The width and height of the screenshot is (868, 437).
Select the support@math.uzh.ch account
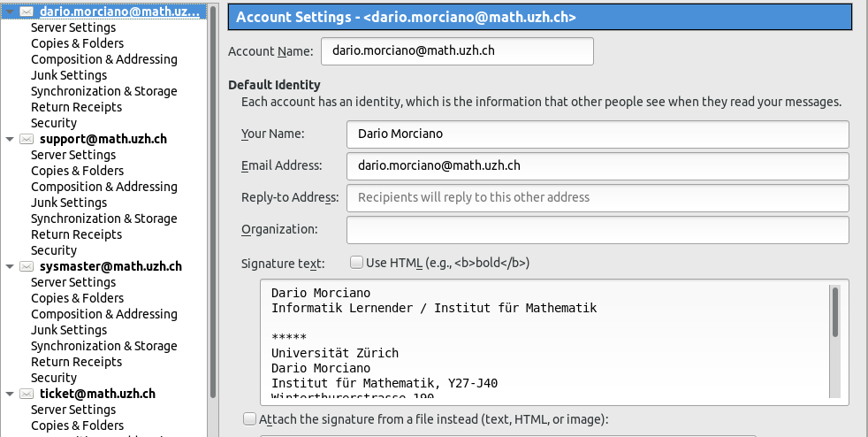pyautogui.click(x=103, y=139)
